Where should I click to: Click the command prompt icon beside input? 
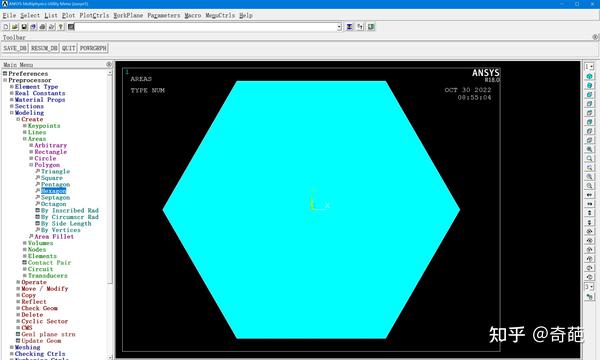coord(71,27)
